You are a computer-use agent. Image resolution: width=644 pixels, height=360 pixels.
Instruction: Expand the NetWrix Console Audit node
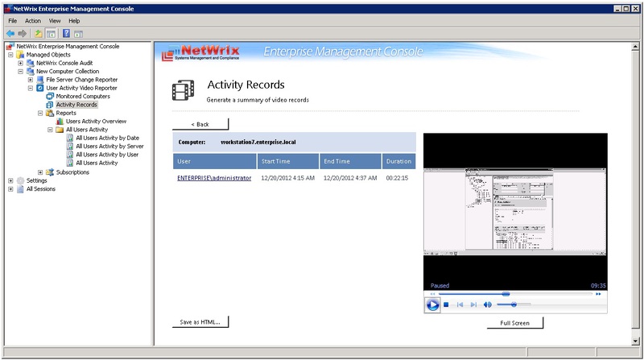[21, 63]
